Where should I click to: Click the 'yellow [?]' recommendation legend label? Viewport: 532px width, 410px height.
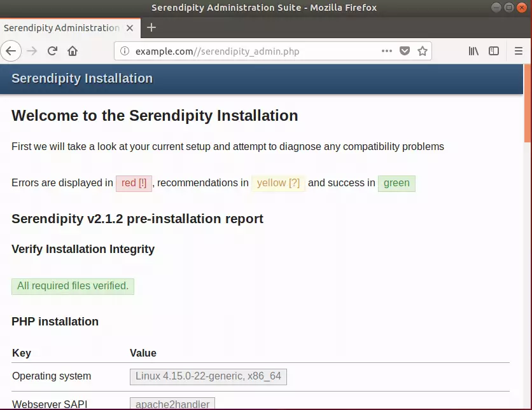point(278,183)
